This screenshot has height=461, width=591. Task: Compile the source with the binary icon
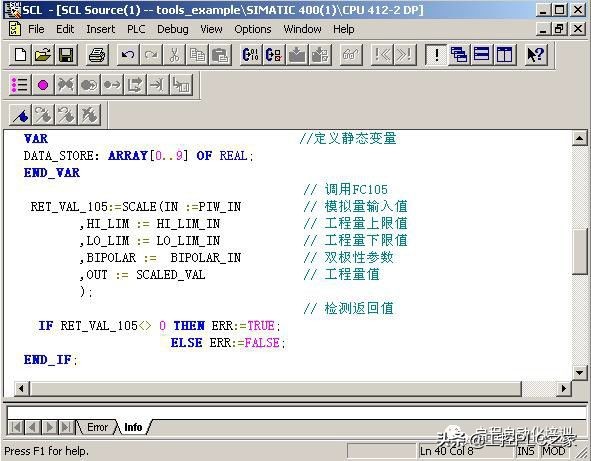[251, 55]
